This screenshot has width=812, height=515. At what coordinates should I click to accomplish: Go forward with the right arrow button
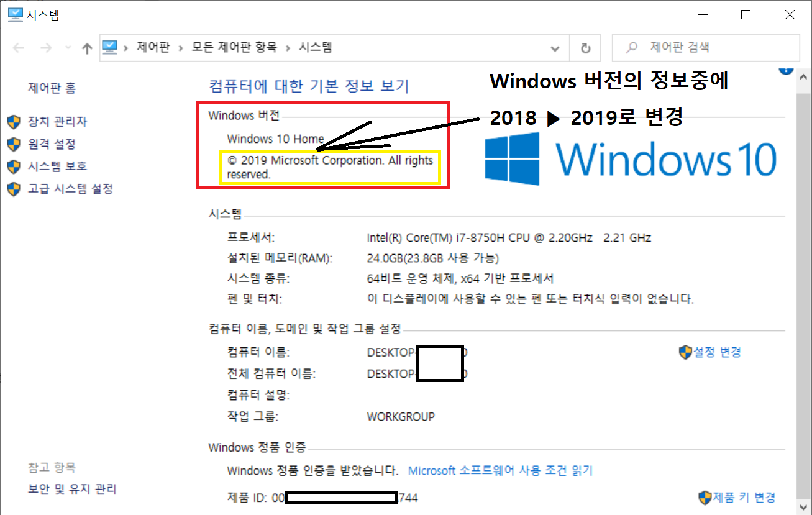point(46,48)
